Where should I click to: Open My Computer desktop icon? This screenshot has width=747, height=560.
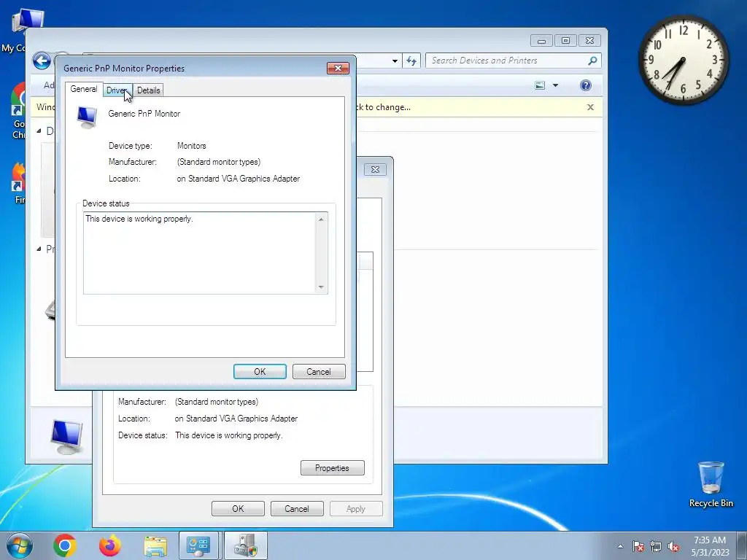pyautogui.click(x=21, y=31)
